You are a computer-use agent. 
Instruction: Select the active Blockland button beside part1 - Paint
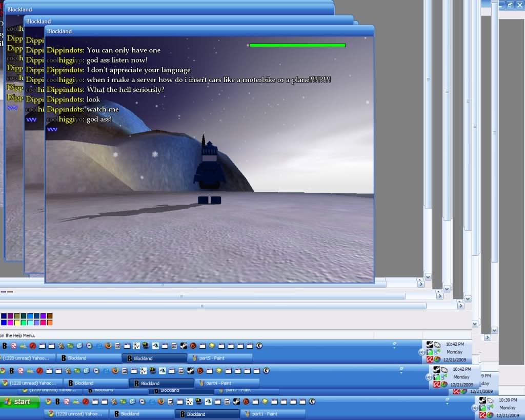[x=208, y=414]
